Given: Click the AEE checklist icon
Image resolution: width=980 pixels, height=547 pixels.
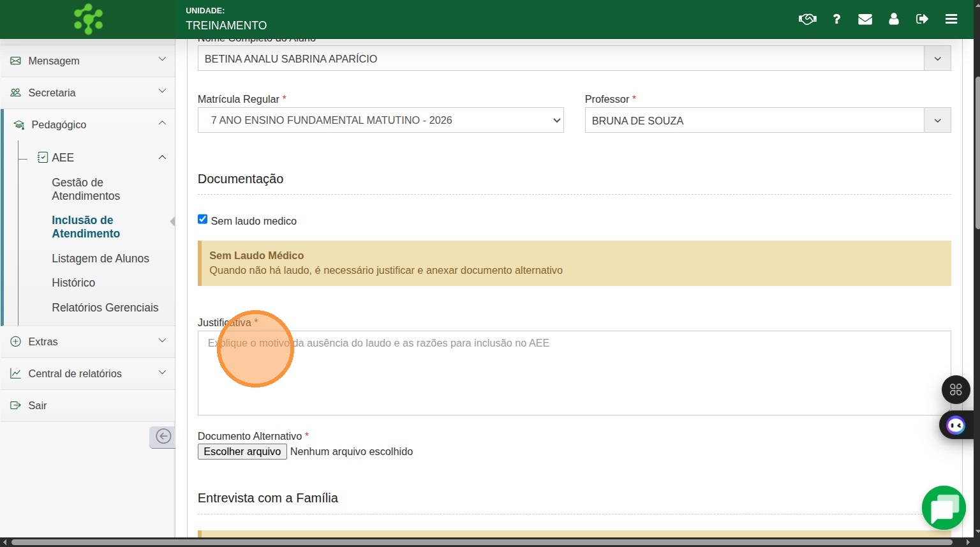Looking at the screenshot, I should [x=43, y=157].
